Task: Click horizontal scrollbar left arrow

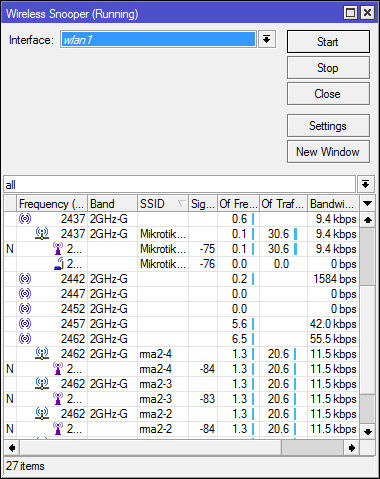Action: click(12, 448)
